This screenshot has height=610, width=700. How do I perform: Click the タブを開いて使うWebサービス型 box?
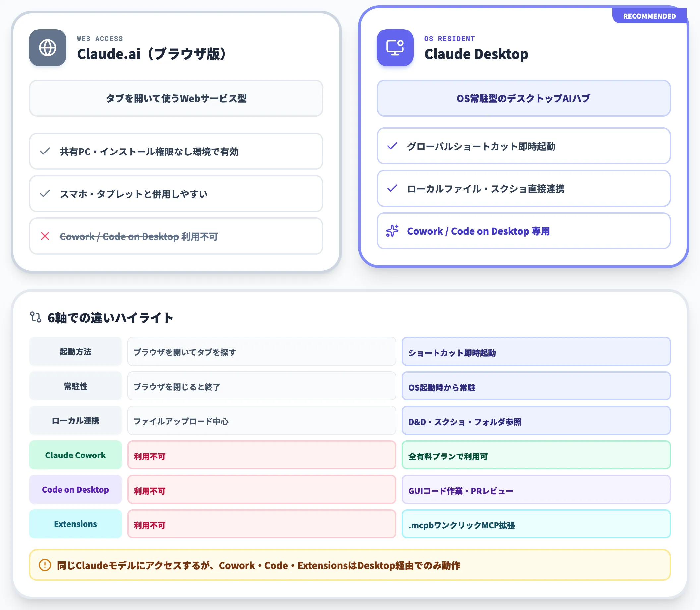click(x=176, y=98)
